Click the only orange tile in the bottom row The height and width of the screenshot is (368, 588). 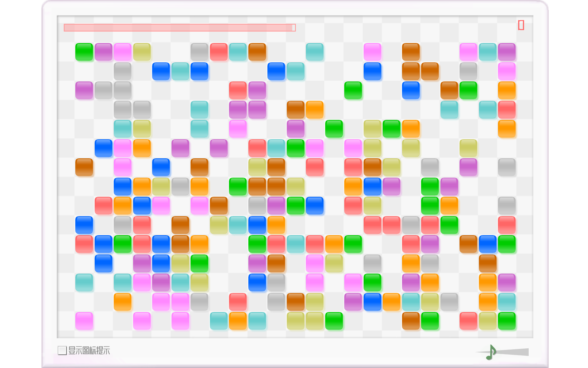coord(238,321)
